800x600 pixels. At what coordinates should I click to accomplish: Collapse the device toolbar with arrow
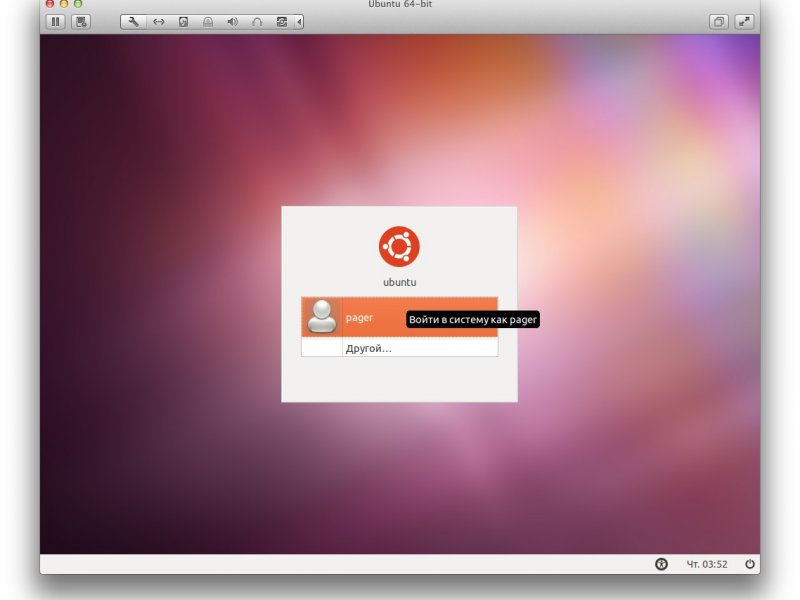click(299, 22)
